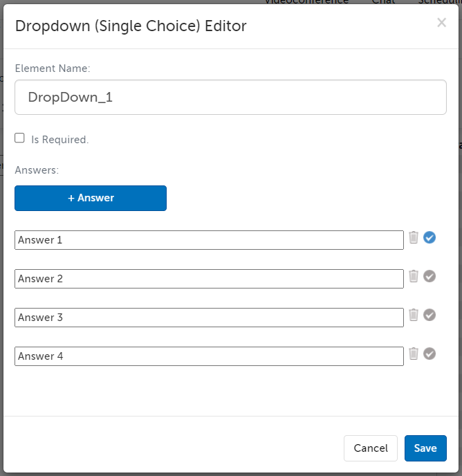Remove Answer 3 with the trash icon

click(414, 315)
